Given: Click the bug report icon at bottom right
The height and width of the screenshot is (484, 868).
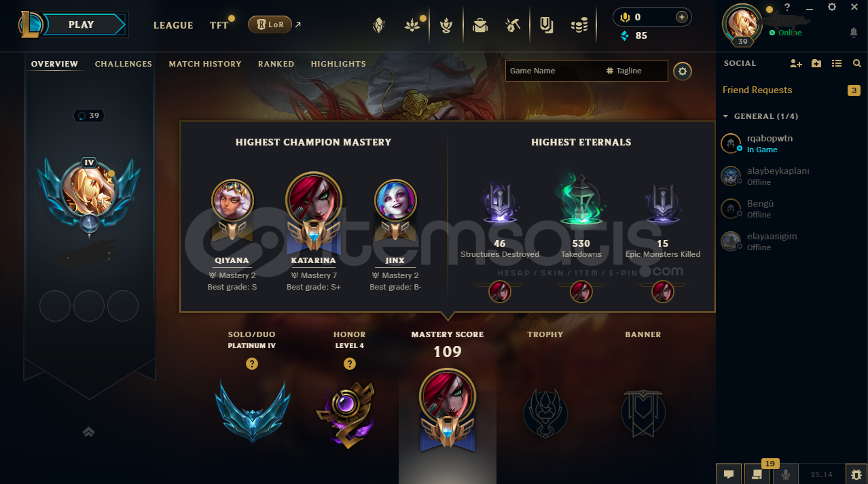Looking at the screenshot, I should 856,474.
